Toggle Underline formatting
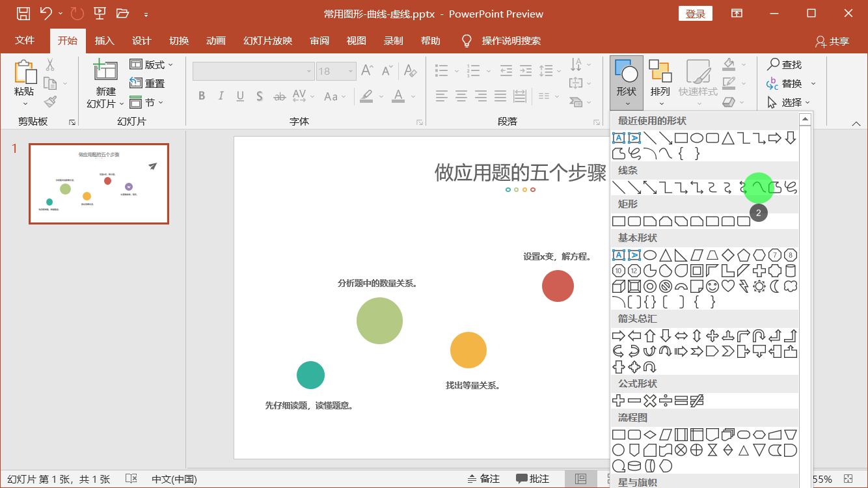 (240, 96)
